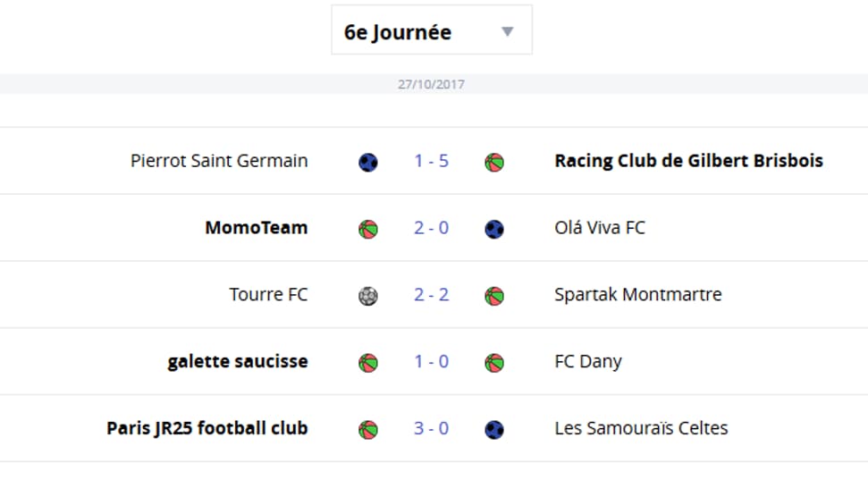The image size is (868, 488).
Task: Click Olá Viva FC's blue ball icon
Action: 494,229
